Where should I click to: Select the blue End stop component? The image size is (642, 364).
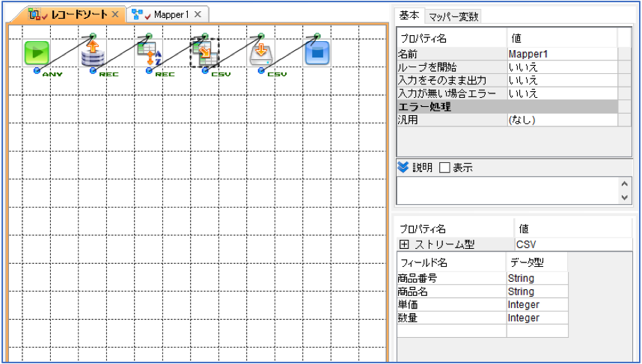coord(317,53)
